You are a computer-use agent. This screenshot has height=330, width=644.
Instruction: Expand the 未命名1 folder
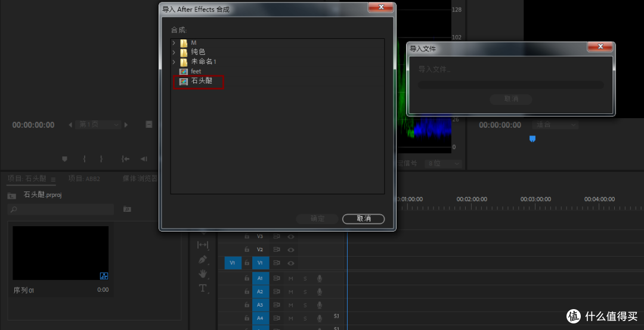[x=174, y=62]
